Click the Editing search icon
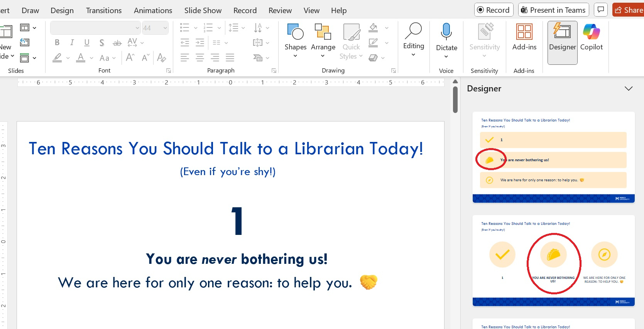Screen dimensions: 644x329 (x=413, y=31)
